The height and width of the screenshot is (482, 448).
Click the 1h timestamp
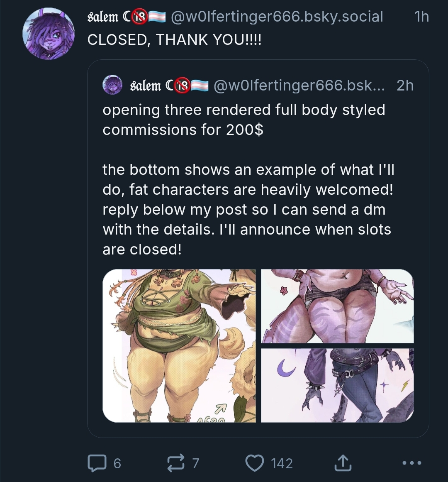tap(421, 17)
